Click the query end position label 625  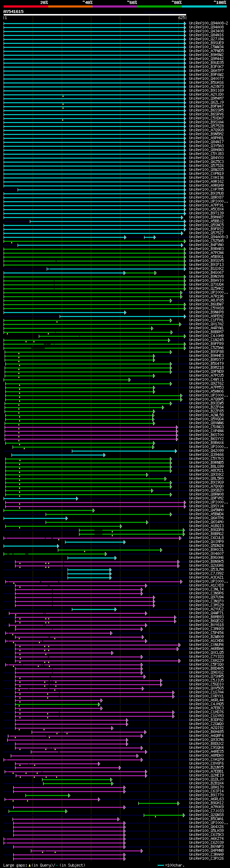coord(181,18)
